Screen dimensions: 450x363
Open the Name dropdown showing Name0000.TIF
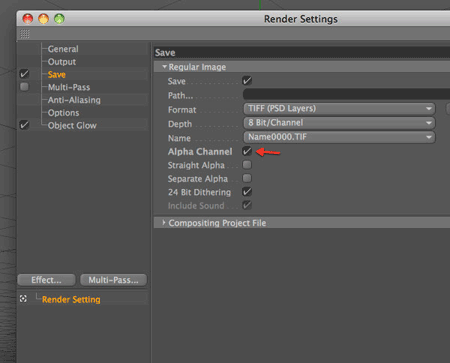pyautogui.click(x=339, y=137)
